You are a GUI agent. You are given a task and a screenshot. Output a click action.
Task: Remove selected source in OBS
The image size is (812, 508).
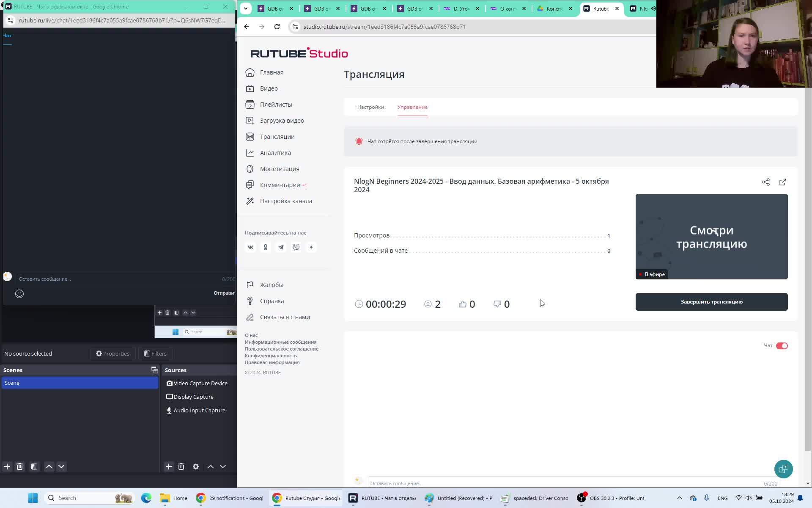[181, 467]
